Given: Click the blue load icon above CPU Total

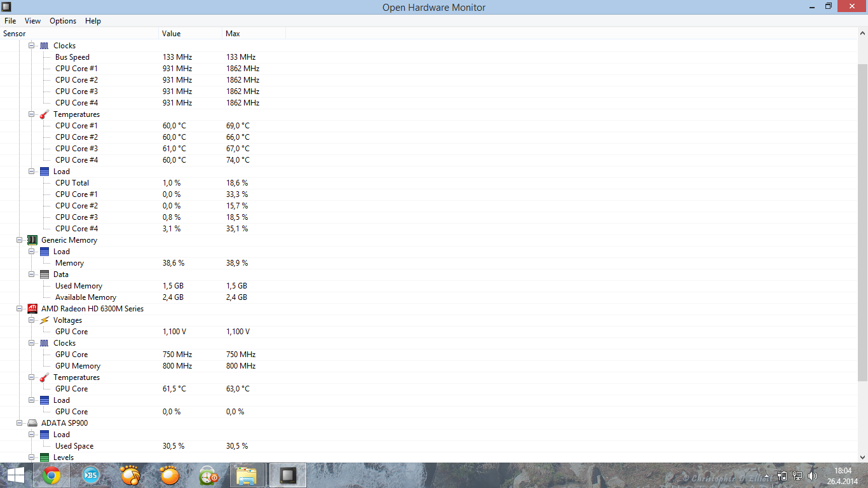Looking at the screenshot, I should coord(44,172).
